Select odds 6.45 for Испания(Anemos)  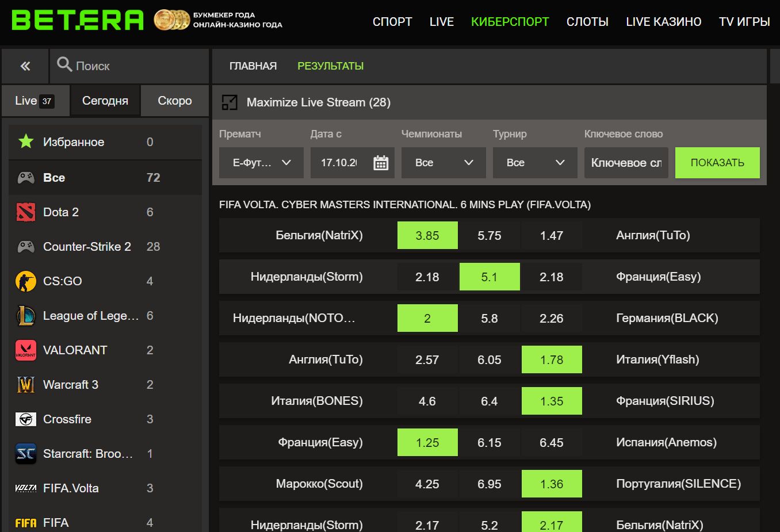coord(552,442)
